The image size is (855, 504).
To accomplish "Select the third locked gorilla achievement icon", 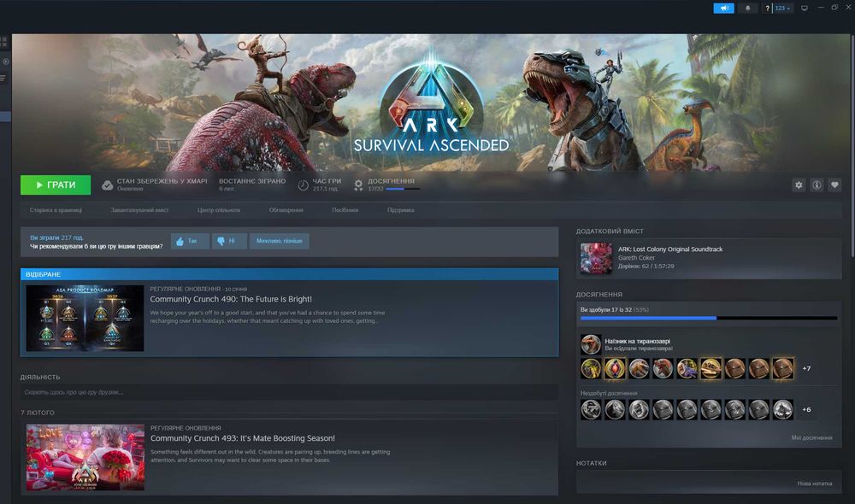I will (x=639, y=409).
